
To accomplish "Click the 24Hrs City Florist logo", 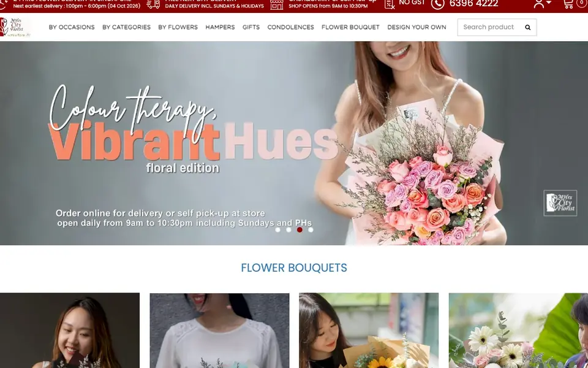I will 15,27.
